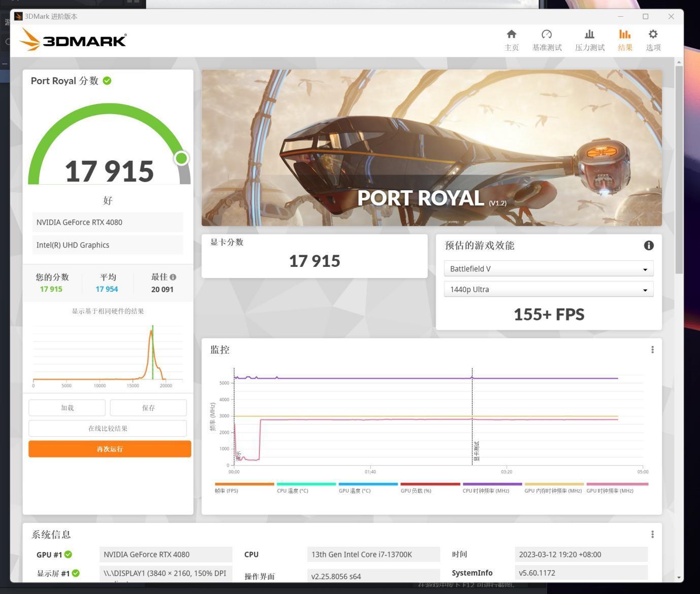
Task: Click the 显卡测试 marker in monitoring chart
Action: (476, 450)
